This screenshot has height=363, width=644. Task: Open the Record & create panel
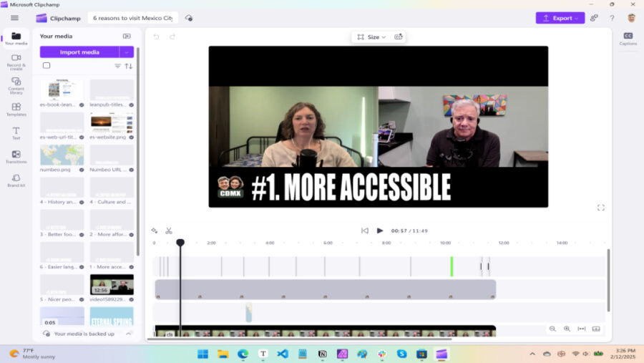tap(16, 61)
